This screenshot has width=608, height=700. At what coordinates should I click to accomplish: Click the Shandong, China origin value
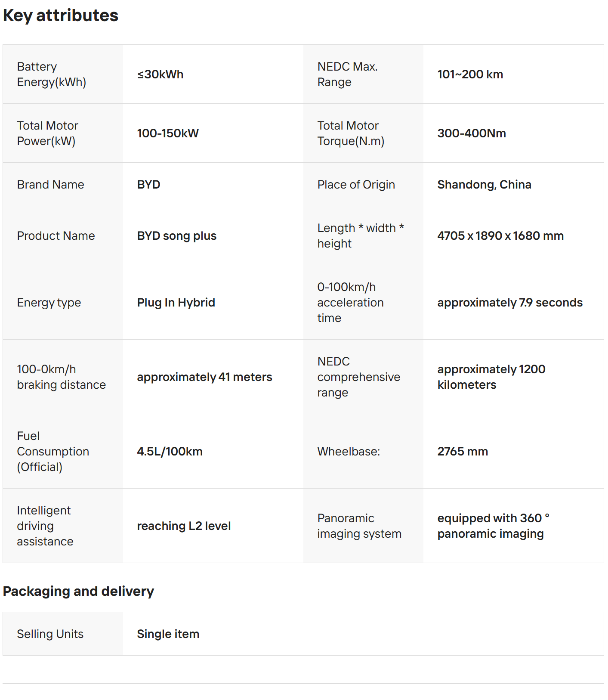pyautogui.click(x=485, y=185)
